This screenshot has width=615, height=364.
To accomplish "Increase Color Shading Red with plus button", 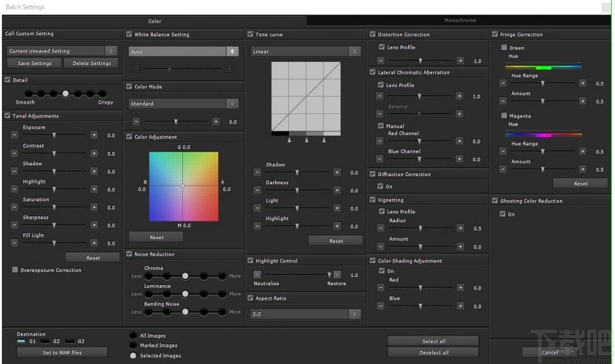I will click(460, 288).
